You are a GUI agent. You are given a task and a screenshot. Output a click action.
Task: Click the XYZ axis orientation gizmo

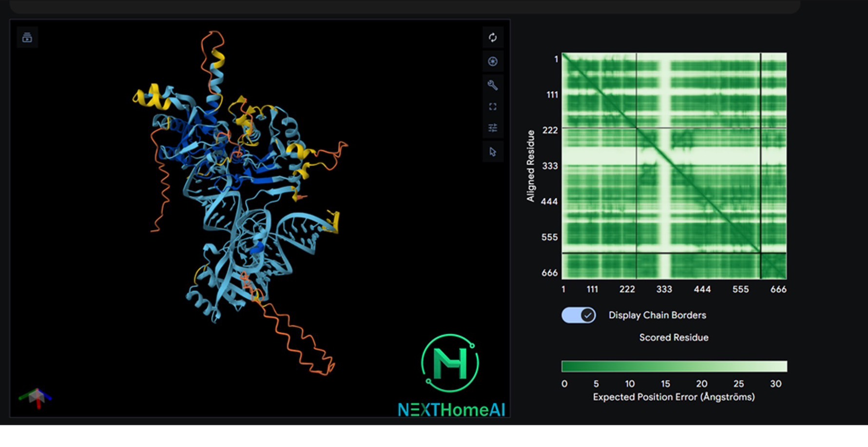tap(36, 398)
